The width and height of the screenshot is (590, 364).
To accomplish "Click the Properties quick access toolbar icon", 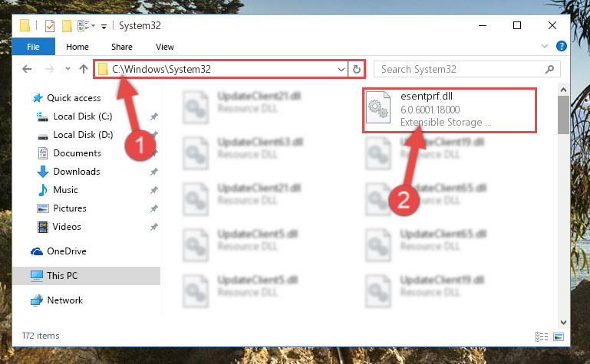I will coord(50,26).
